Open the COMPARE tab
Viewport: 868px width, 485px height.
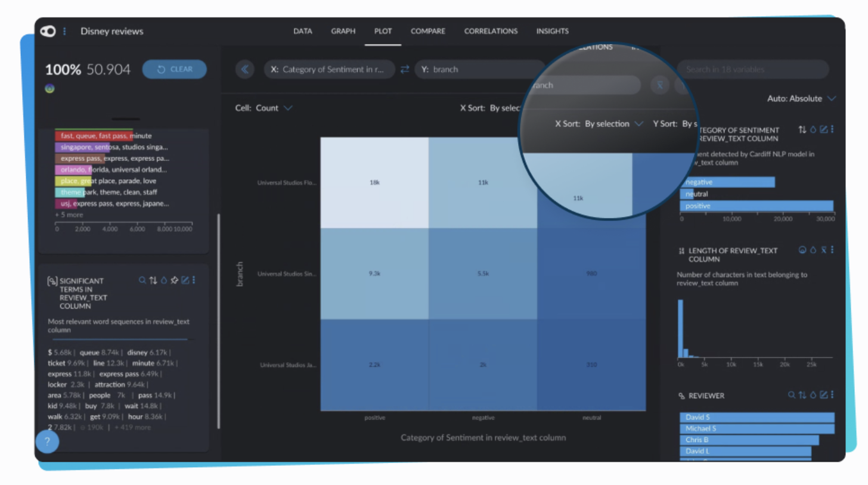pos(428,31)
